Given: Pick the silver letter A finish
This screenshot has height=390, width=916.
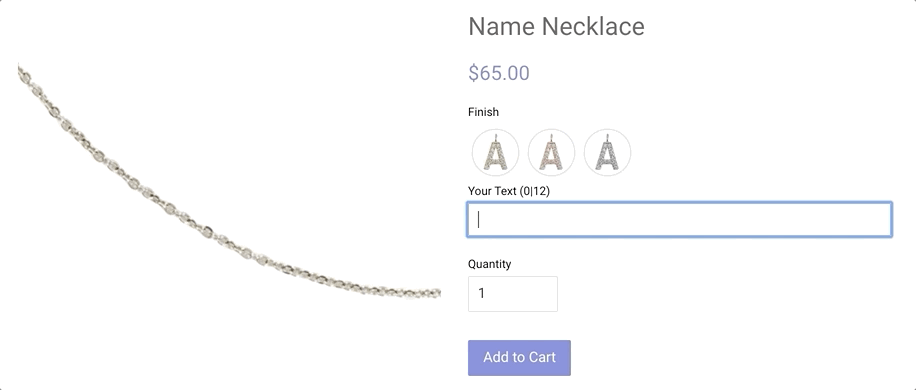Looking at the screenshot, I should (608, 152).
